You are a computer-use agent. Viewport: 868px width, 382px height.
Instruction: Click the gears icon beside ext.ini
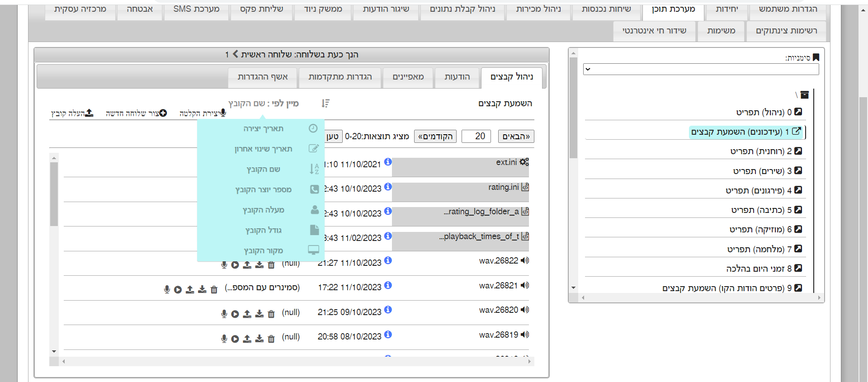coord(524,162)
